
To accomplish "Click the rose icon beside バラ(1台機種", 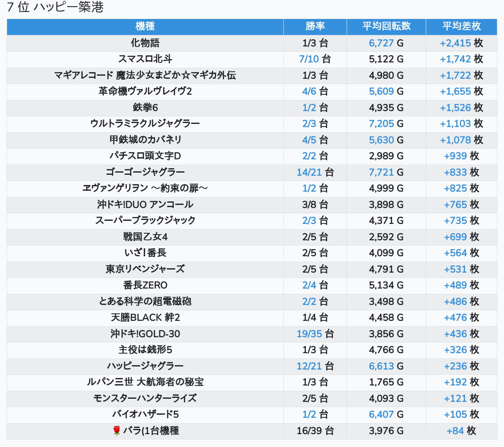I will point(117,431).
